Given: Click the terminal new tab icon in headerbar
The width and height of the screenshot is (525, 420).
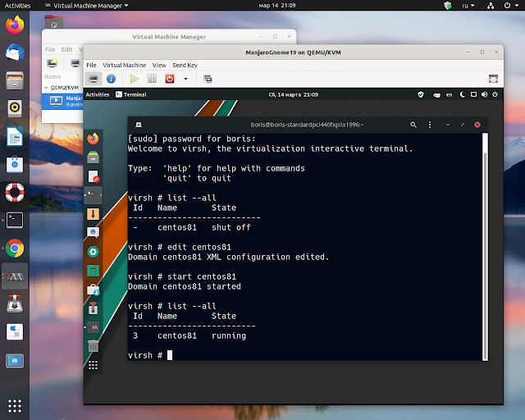Looking at the screenshot, I should 139,125.
